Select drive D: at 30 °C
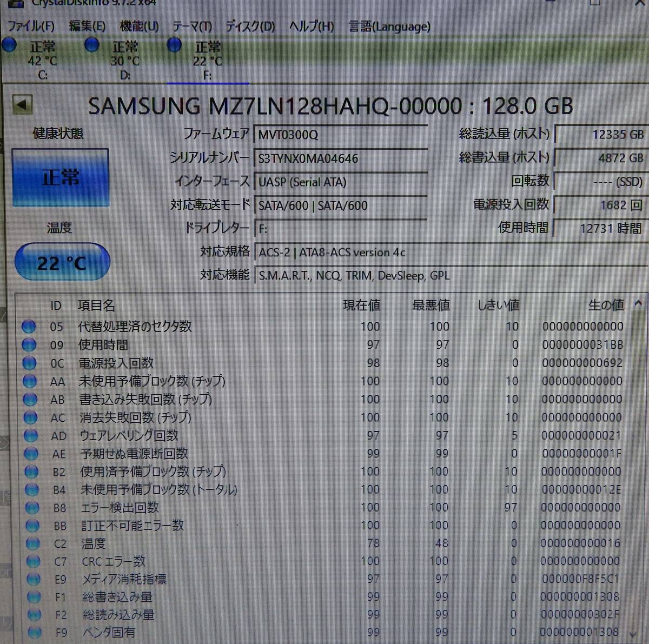The width and height of the screenshot is (649, 644). (125, 61)
